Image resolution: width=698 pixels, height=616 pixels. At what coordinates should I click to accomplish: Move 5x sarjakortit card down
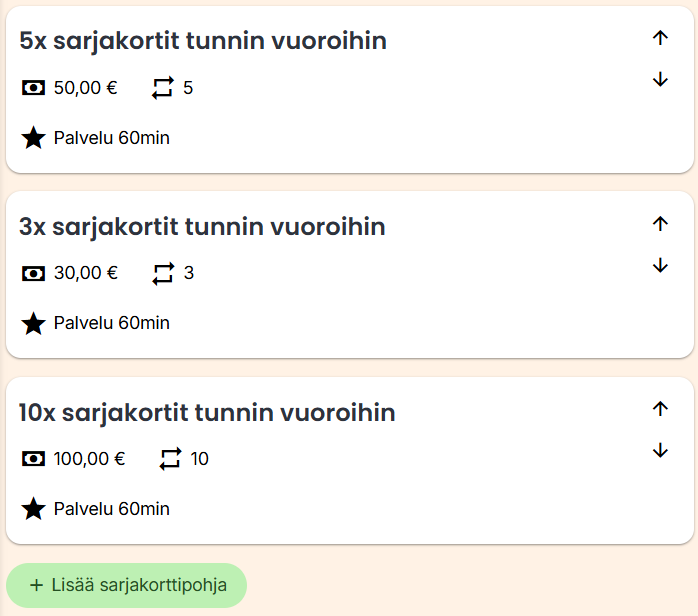click(659, 80)
